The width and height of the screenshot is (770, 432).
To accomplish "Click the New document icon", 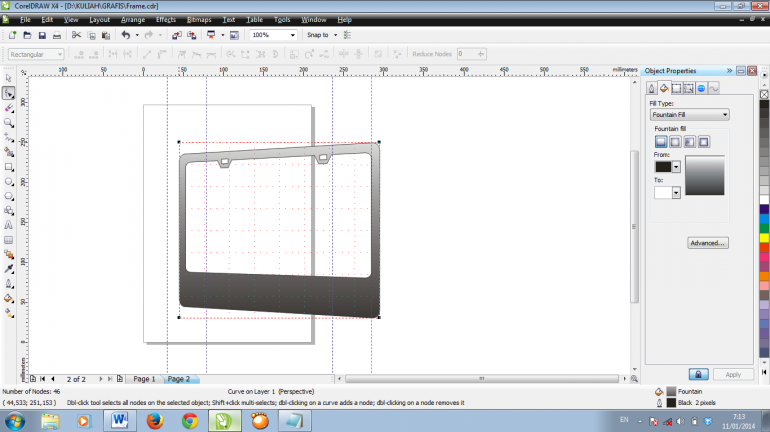I will (x=12, y=35).
